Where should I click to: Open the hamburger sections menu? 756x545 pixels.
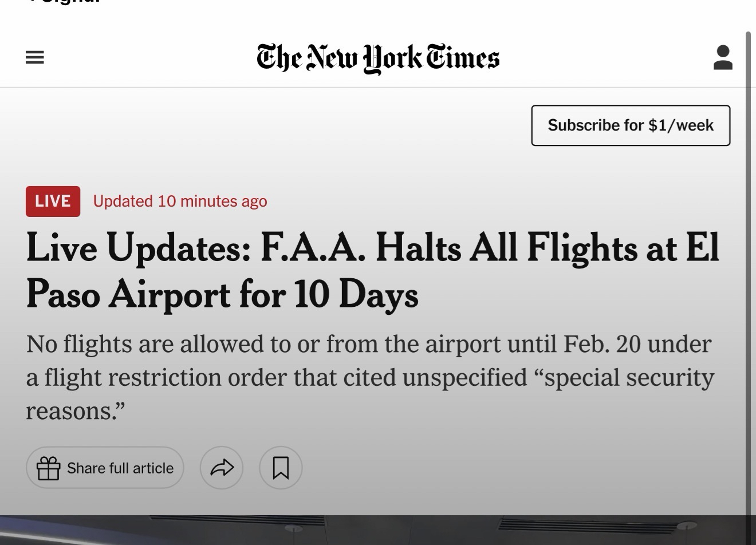point(35,57)
